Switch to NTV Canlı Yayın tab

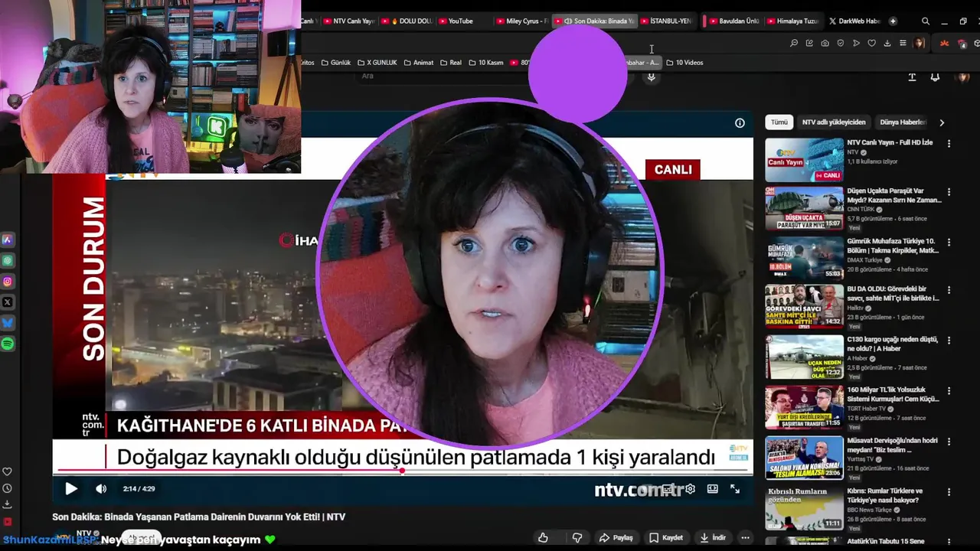(348, 21)
